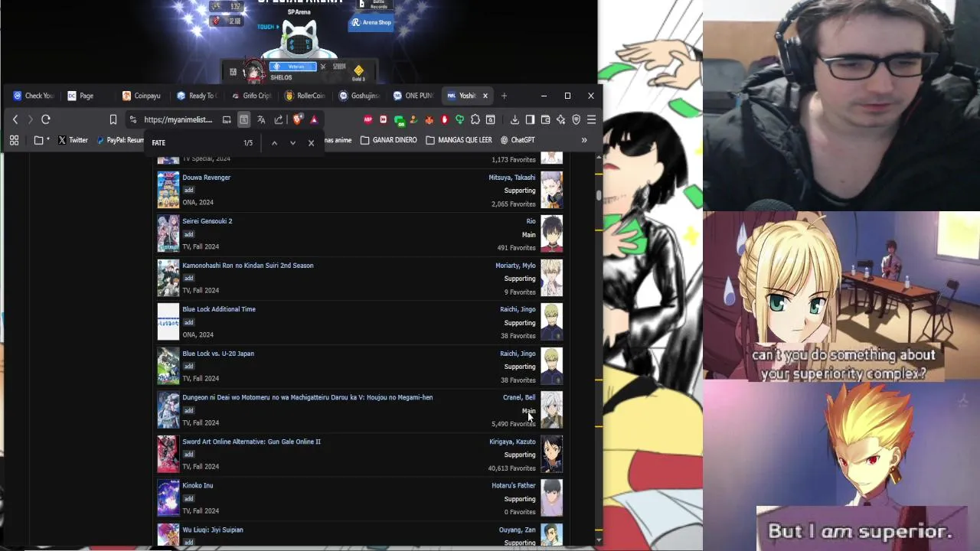Open Kinoko Inu anime link
Image resolution: width=980 pixels, height=551 pixels.
click(198, 485)
